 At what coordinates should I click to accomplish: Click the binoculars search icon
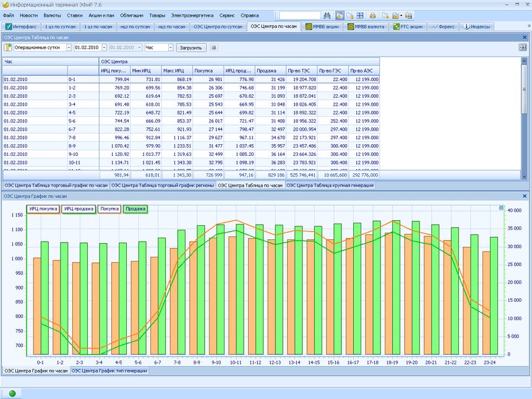pos(328,15)
